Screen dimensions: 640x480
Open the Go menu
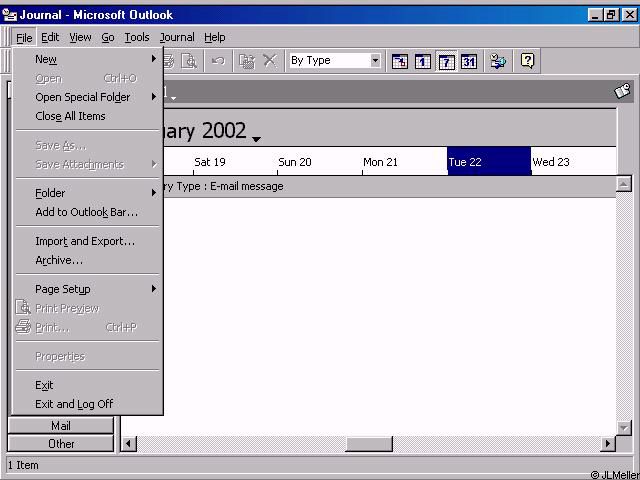108,38
